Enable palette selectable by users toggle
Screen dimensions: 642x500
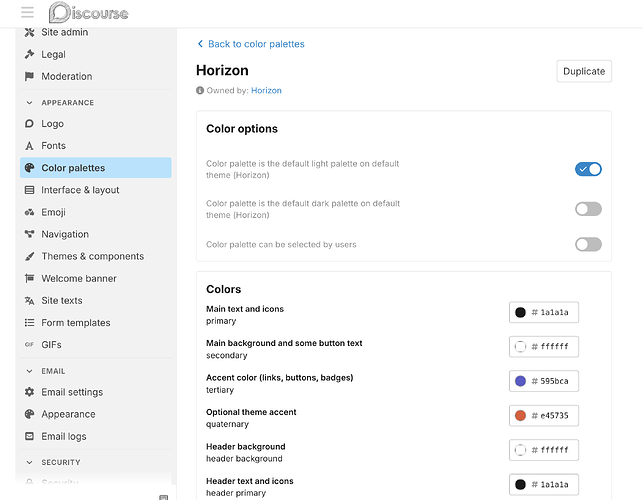click(588, 244)
